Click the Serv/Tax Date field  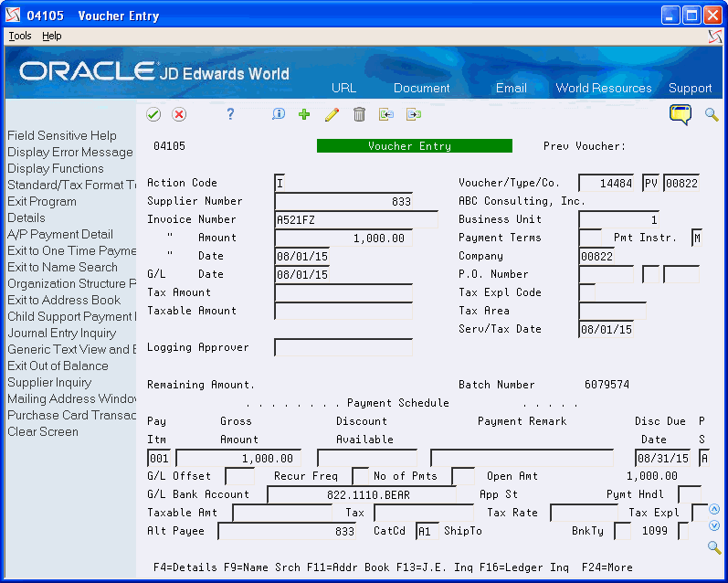607,329
